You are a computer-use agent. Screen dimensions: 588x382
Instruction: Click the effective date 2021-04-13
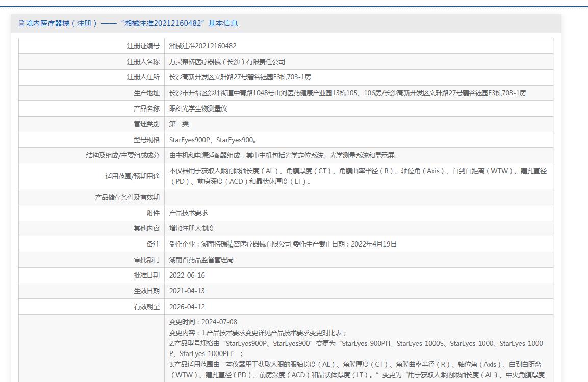tap(187, 291)
